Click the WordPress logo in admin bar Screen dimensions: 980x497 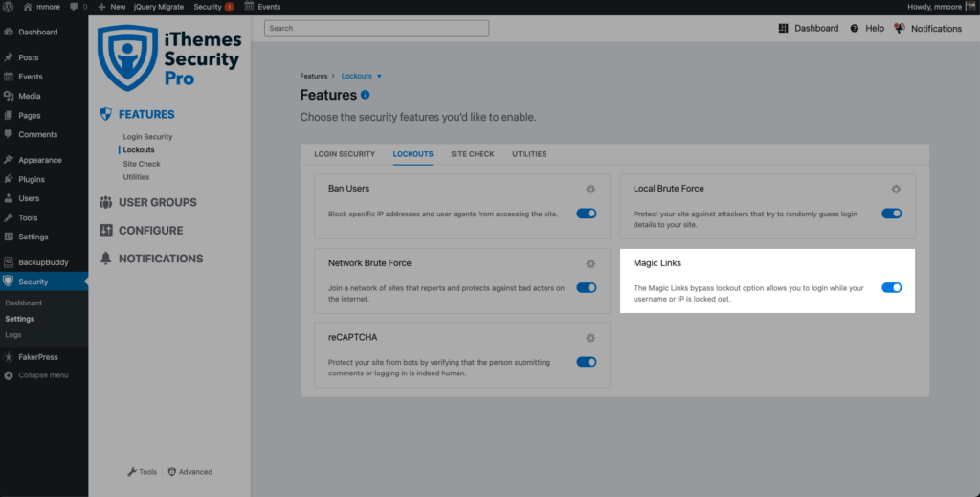(8, 7)
